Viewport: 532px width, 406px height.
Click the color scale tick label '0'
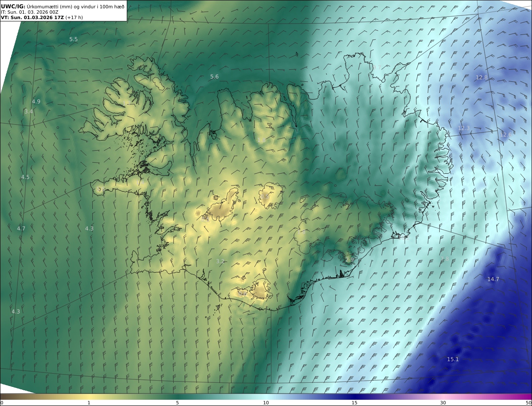click(x=2, y=403)
